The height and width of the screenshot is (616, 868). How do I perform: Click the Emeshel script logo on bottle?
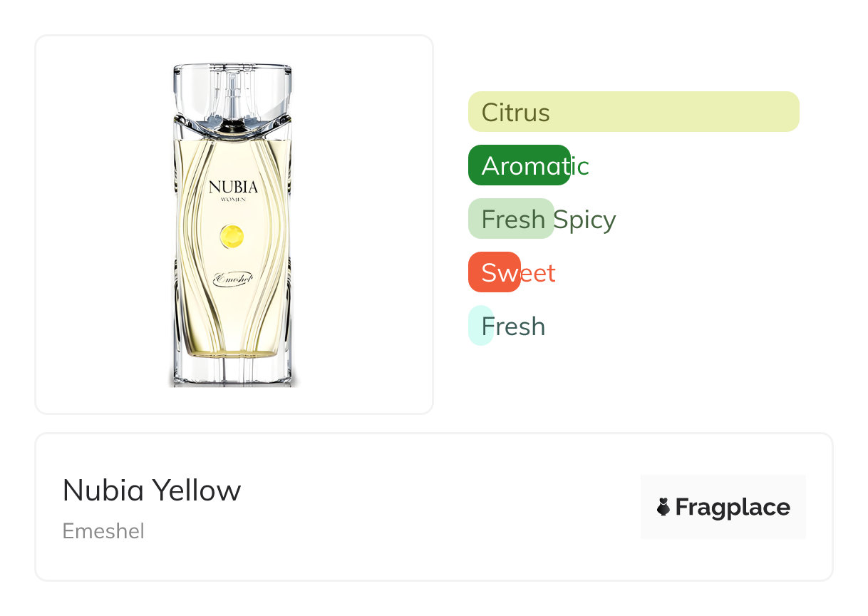coord(233,280)
